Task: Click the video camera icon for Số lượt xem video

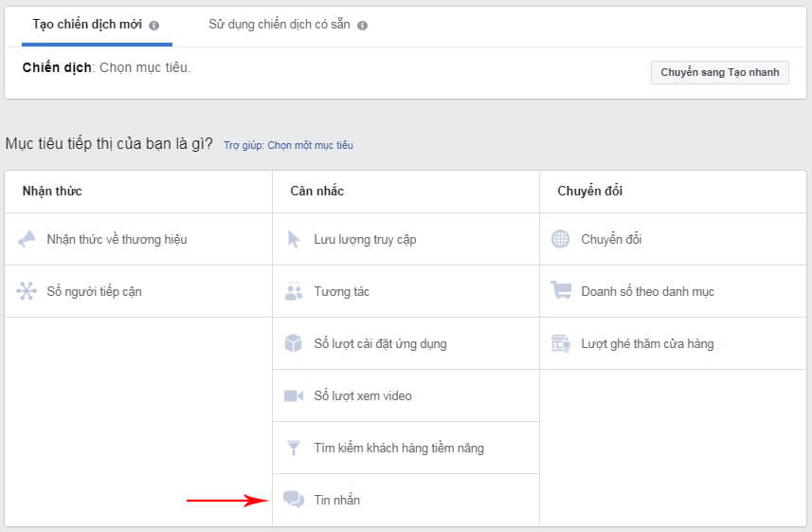Action: click(294, 395)
